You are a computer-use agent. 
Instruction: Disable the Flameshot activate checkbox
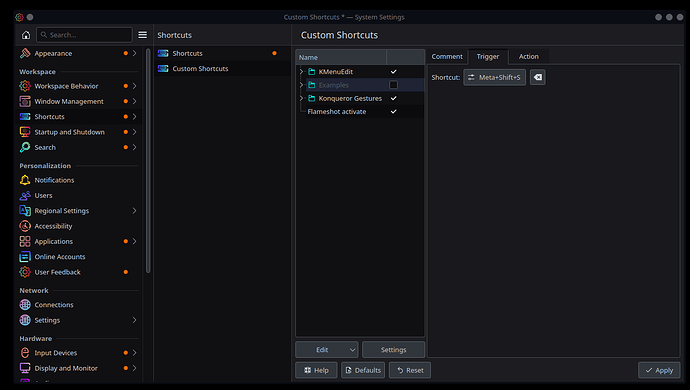pyautogui.click(x=393, y=112)
